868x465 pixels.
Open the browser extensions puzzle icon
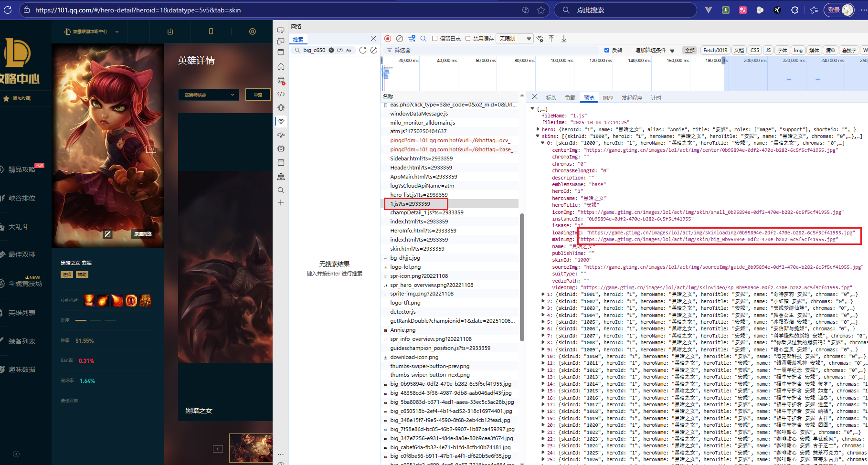pos(794,10)
